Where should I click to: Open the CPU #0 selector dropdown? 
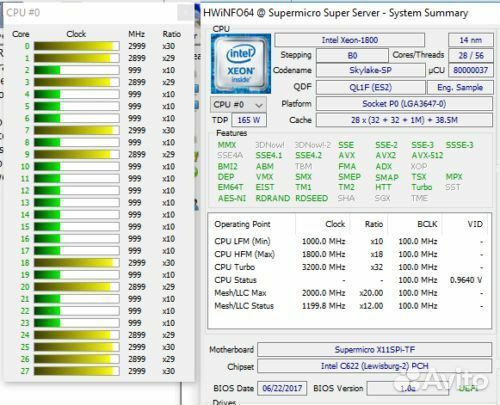coord(238,105)
